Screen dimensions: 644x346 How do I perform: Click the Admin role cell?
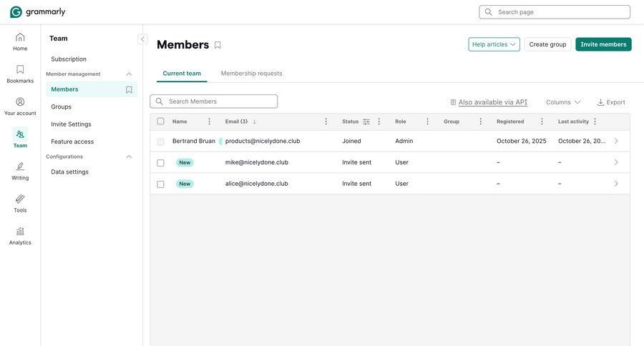tap(404, 141)
